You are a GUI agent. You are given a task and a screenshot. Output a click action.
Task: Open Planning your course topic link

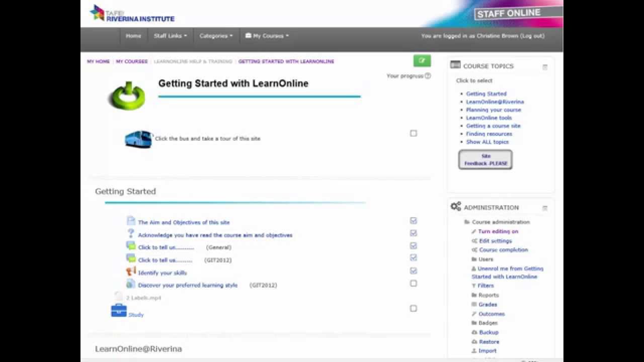click(x=494, y=110)
